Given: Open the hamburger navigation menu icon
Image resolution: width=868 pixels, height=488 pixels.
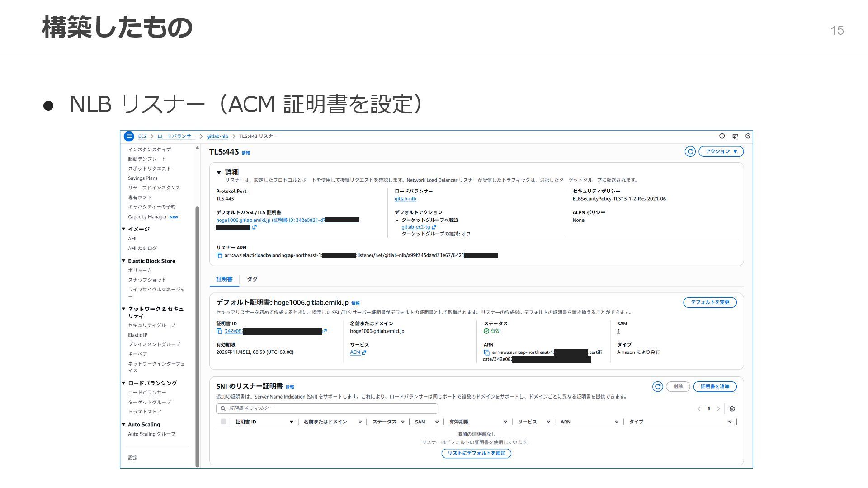Looking at the screenshot, I should coord(129,136).
